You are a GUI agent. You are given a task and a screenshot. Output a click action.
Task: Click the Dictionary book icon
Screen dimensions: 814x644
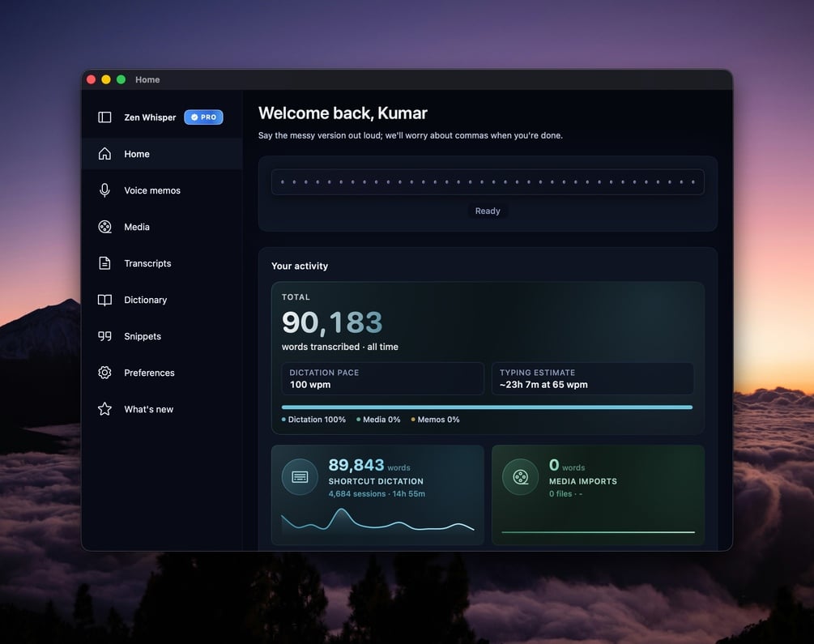104,300
